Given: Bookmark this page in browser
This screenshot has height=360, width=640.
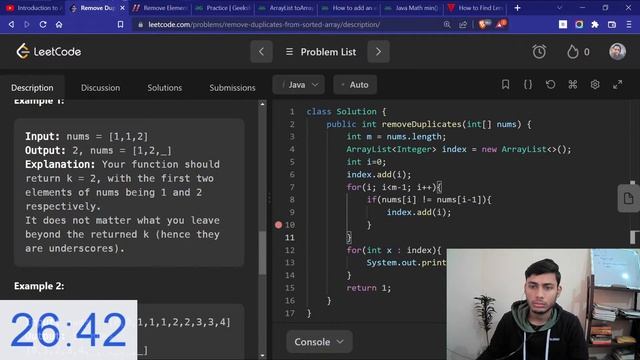Looking at the screenshot, I should click(x=120, y=24).
